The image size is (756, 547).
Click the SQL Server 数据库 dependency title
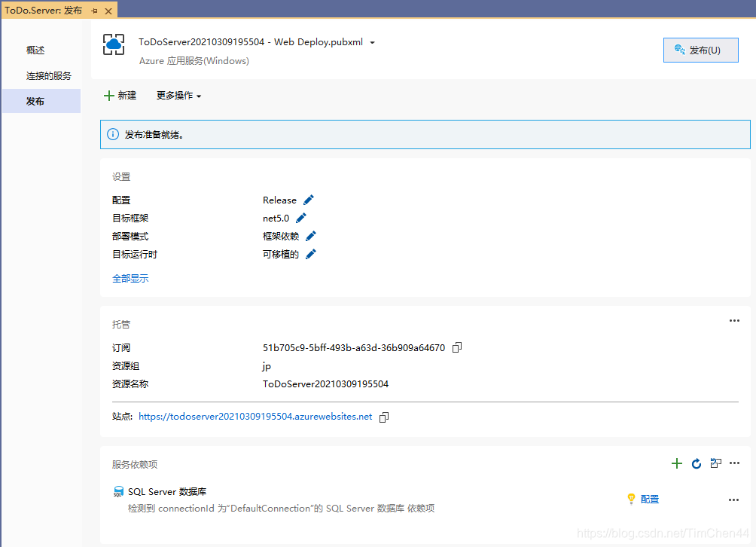(167, 491)
